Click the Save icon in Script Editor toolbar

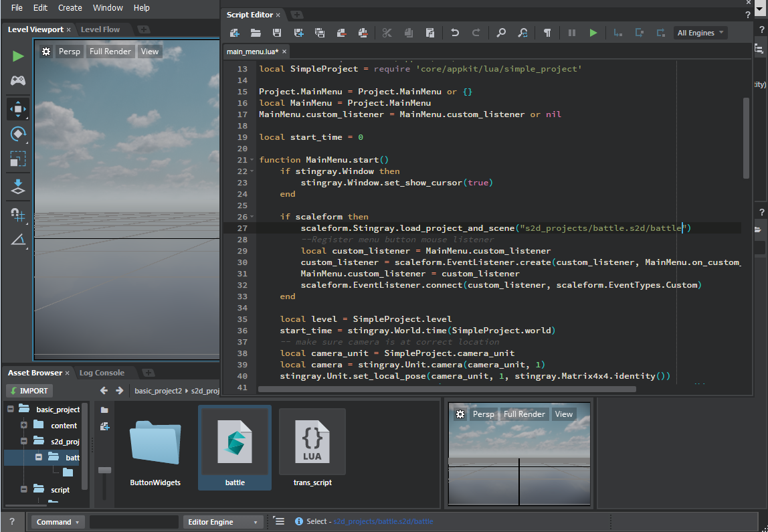277,33
